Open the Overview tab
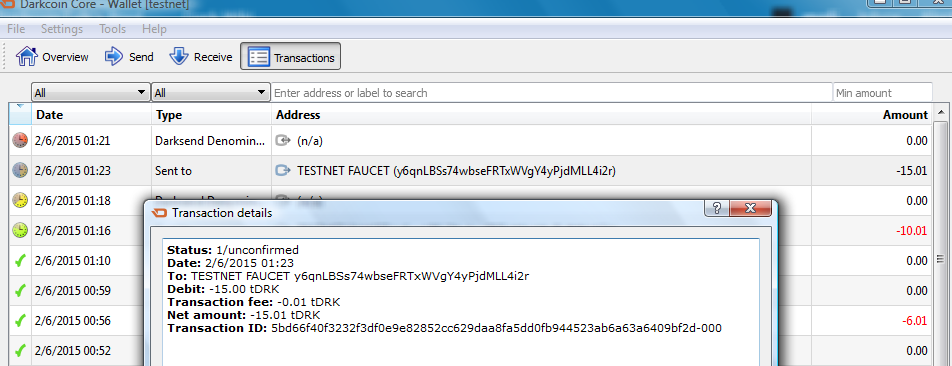The height and width of the screenshot is (366, 952). click(x=52, y=57)
